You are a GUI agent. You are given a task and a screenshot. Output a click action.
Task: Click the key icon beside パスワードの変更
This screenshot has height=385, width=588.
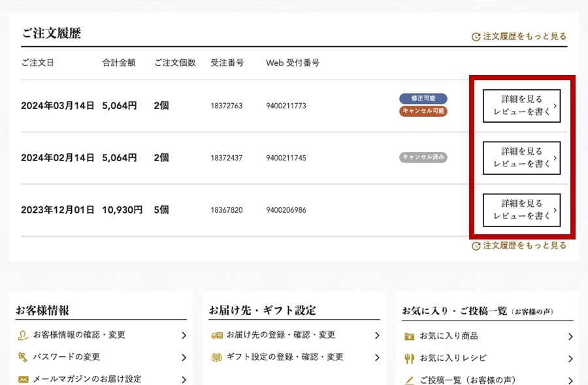point(24,358)
